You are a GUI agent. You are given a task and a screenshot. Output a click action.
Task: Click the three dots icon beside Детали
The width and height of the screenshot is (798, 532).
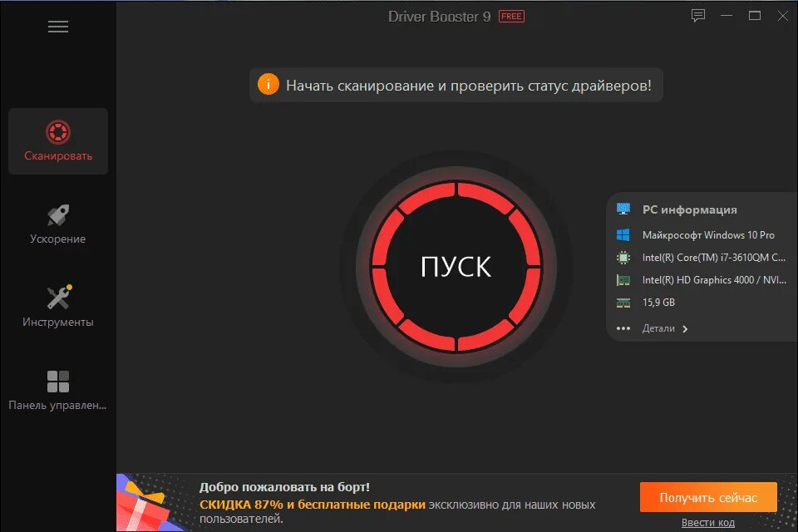point(623,328)
